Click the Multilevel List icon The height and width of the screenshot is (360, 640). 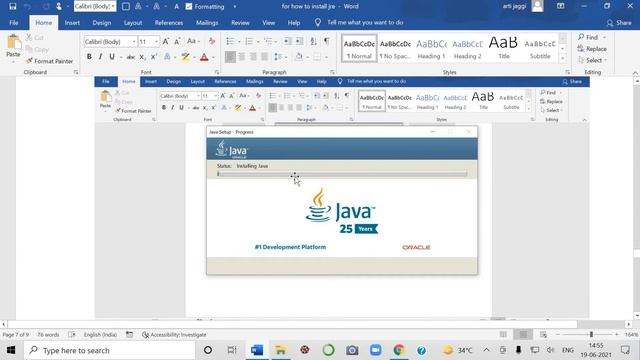pyautogui.click(x=268, y=42)
